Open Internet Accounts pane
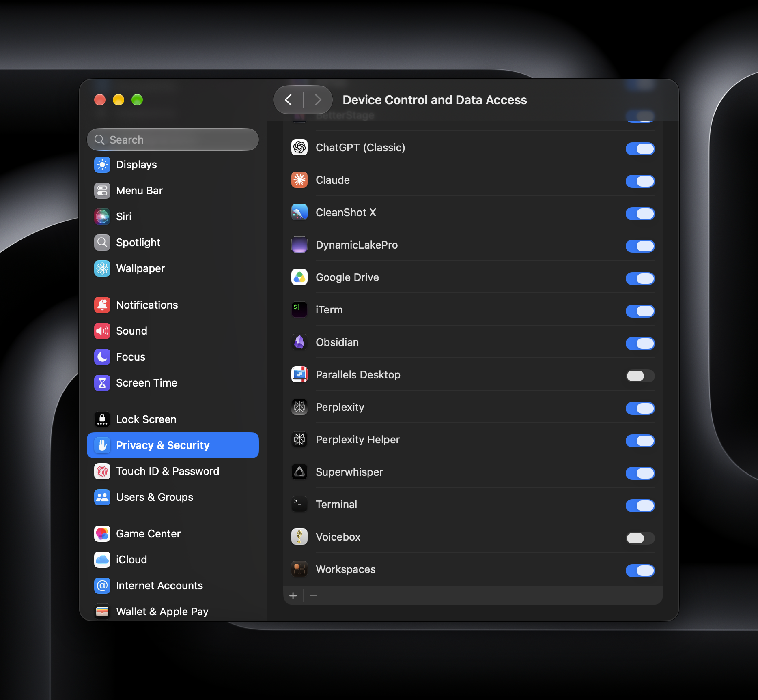This screenshot has height=700, width=758. pos(173,586)
